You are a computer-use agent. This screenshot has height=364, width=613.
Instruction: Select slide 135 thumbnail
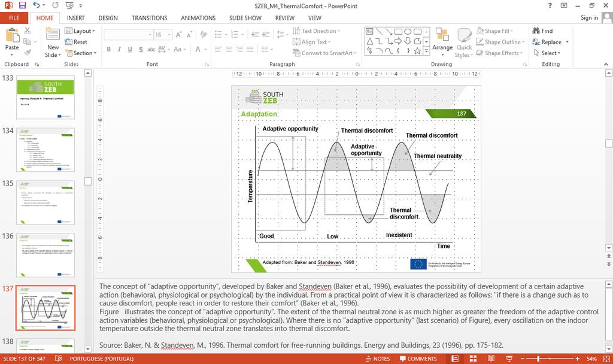point(45,202)
